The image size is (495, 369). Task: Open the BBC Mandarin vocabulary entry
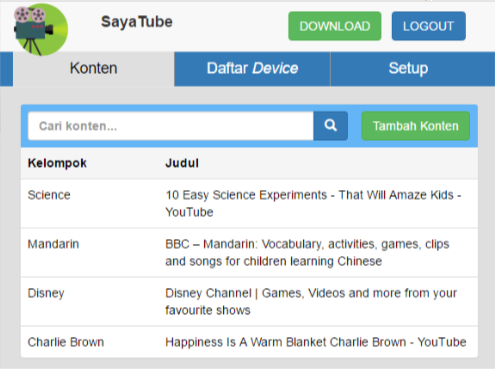[307, 253]
